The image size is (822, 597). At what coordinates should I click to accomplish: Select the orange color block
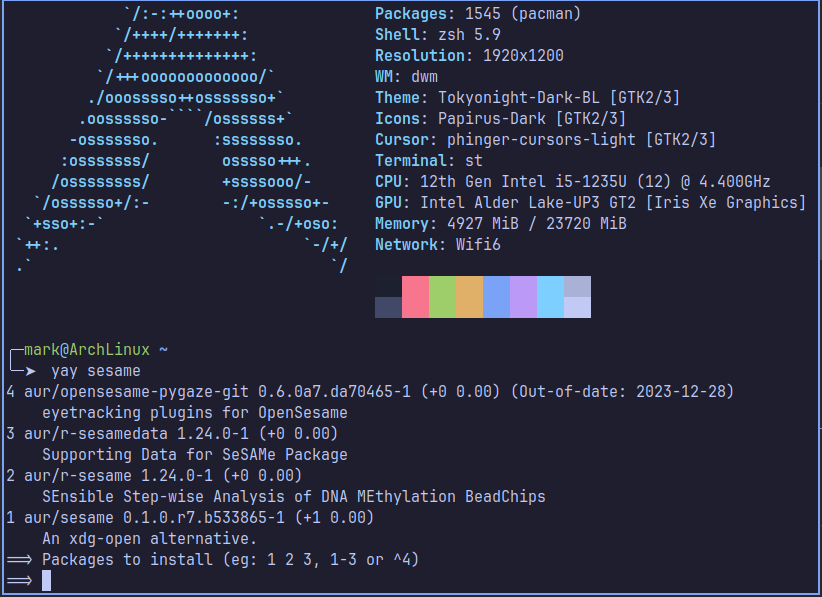[469, 297]
